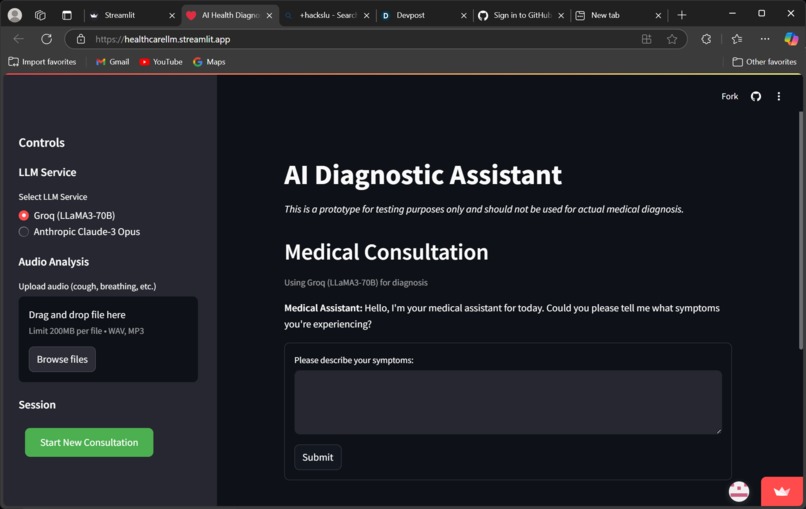Close the Sign in to GitHub tab
This screenshot has width=806, height=509.
(x=561, y=15)
